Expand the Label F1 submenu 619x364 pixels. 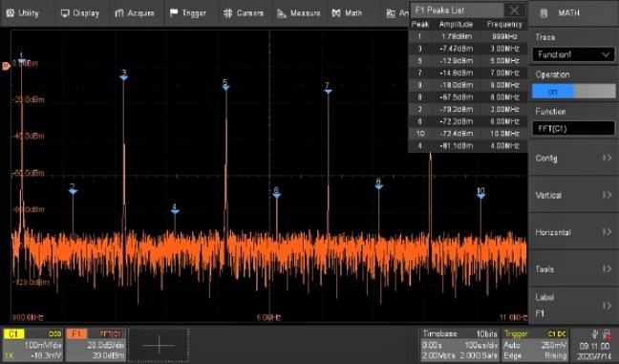573,306
